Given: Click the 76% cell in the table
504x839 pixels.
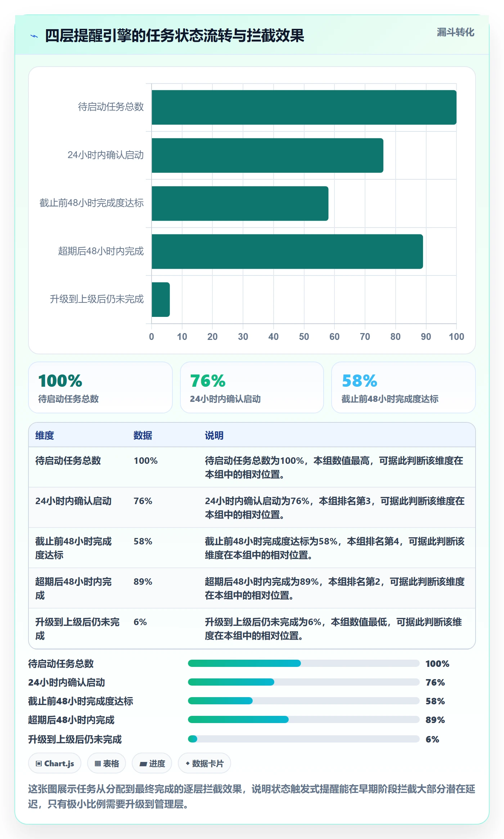Looking at the screenshot, I should click(x=143, y=501).
